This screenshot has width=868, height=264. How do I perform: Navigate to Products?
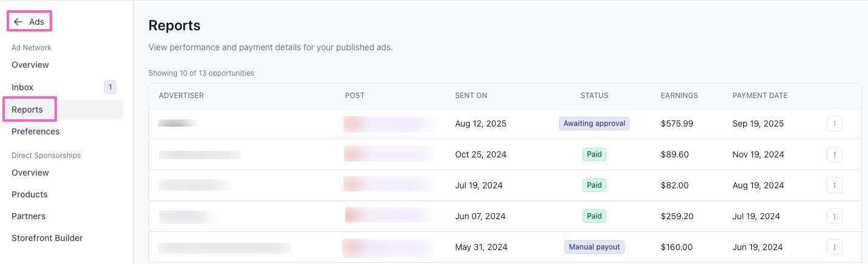30,194
